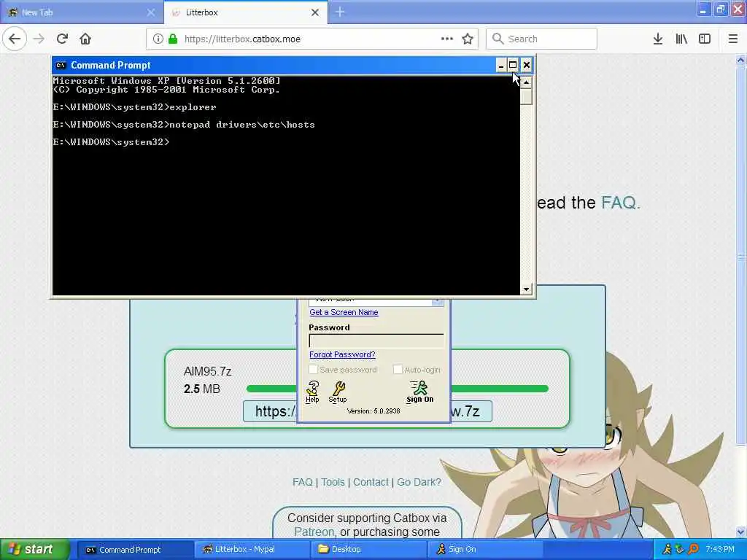Click the notepad drivers\etc\hosts command line
The width and height of the screenshot is (747, 560).
tap(184, 125)
